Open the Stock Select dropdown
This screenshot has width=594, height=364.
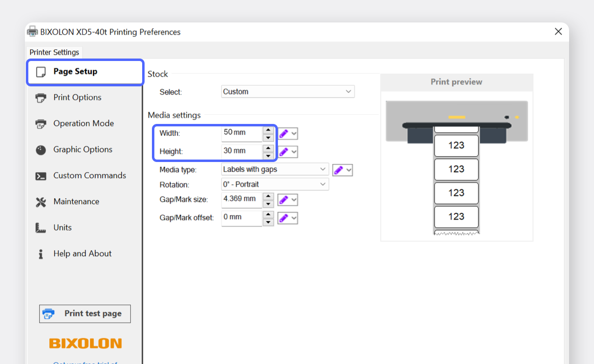point(288,92)
